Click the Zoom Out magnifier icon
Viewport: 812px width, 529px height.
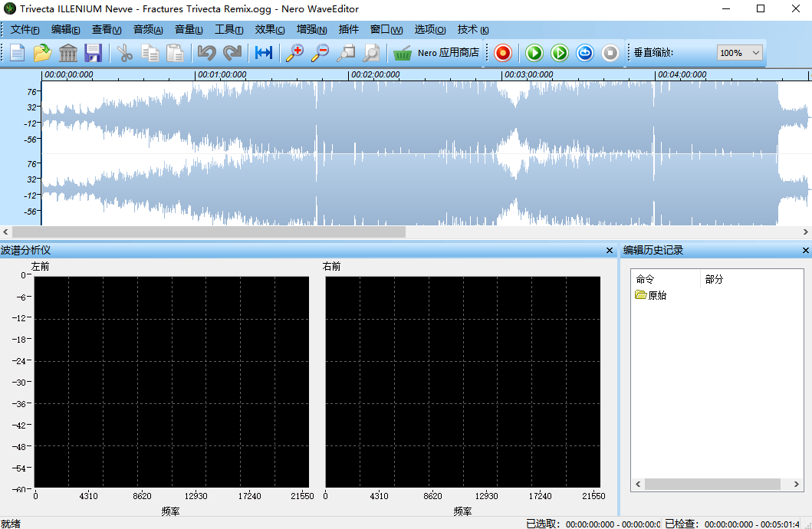[x=321, y=53]
